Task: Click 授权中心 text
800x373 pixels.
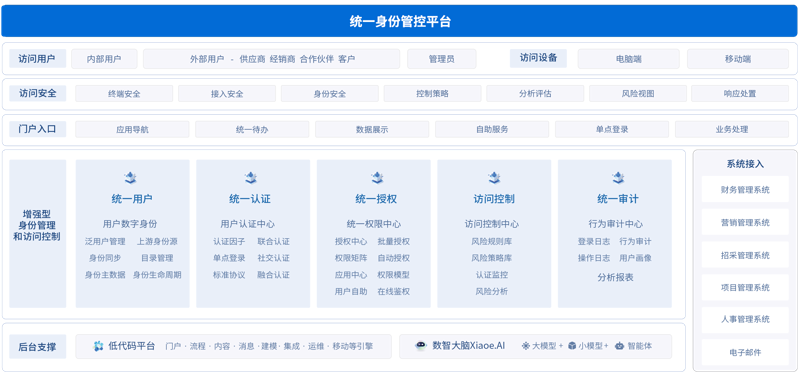Action: click(x=351, y=241)
